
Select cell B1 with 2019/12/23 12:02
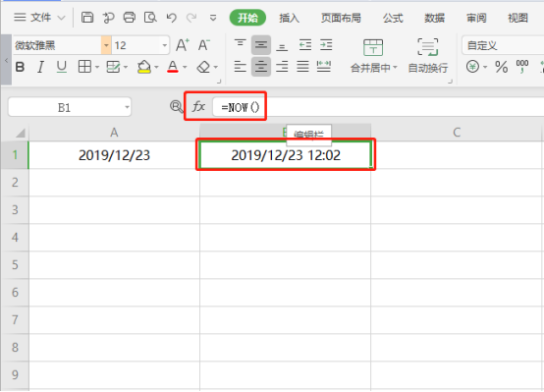pos(286,155)
